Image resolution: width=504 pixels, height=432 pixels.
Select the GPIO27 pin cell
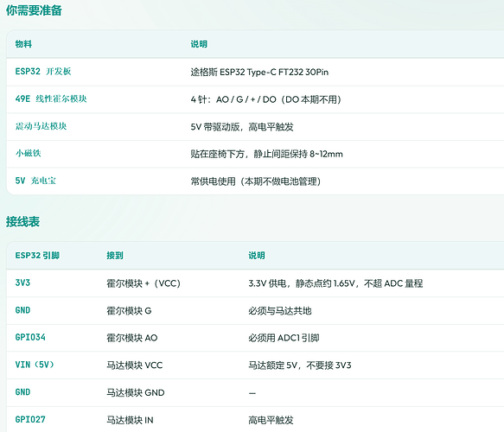tap(30, 420)
